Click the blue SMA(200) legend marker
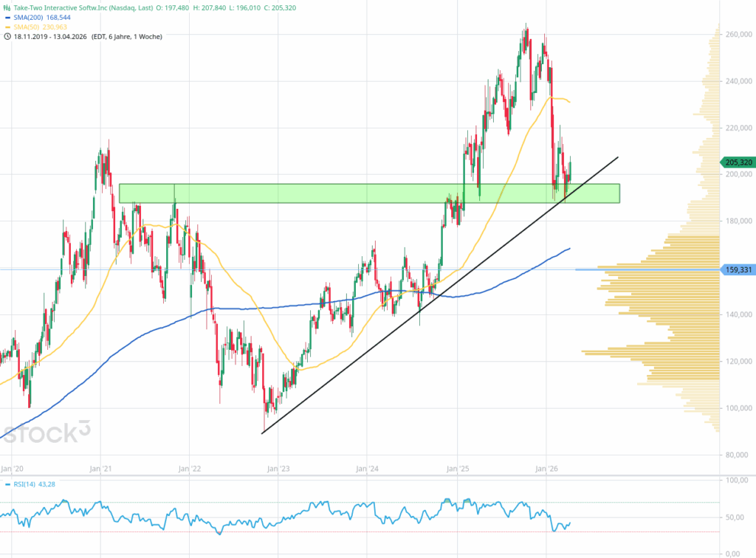The image size is (756, 558). click(8, 17)
